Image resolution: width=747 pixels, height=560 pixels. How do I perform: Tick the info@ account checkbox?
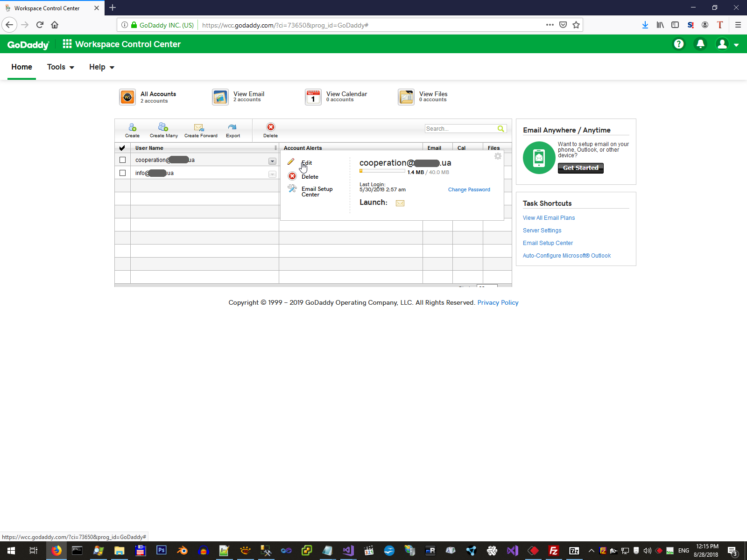122,173
